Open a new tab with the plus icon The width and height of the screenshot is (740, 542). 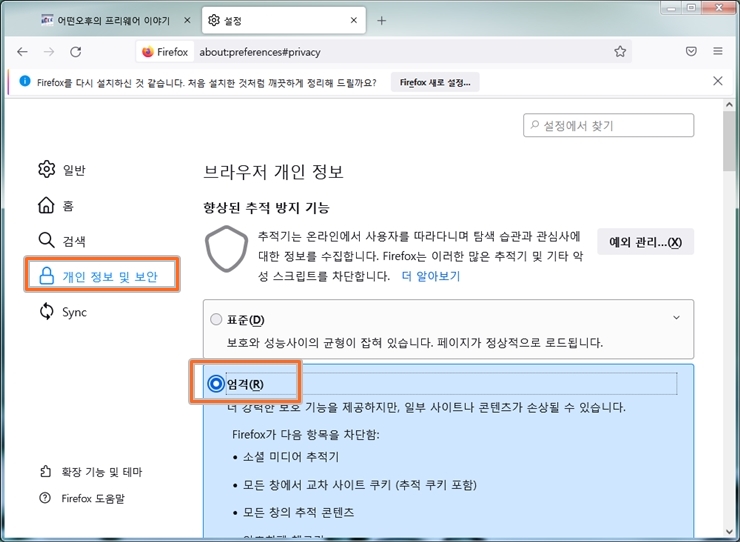(x=381, y=20)
